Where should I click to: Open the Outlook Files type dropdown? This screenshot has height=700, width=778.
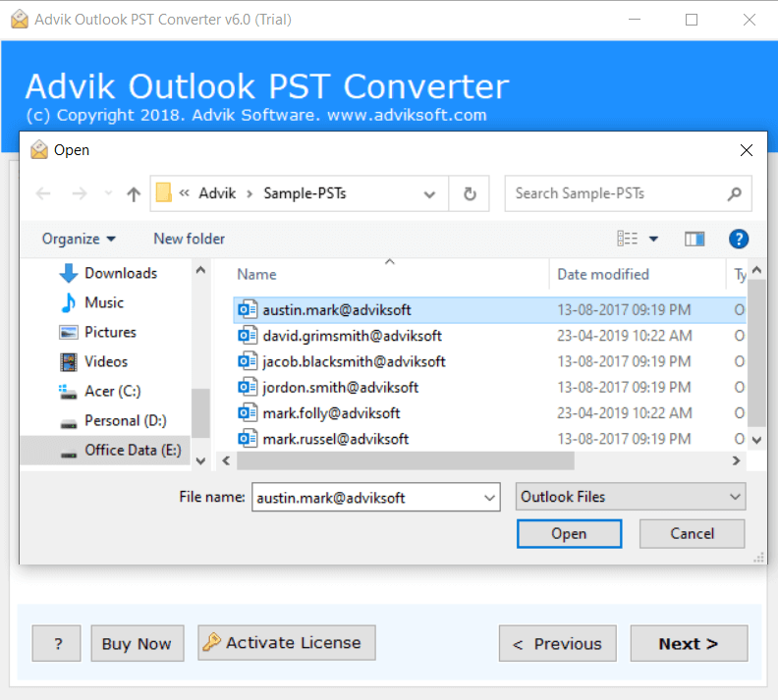pyautogui.click(x=631, y=497)
